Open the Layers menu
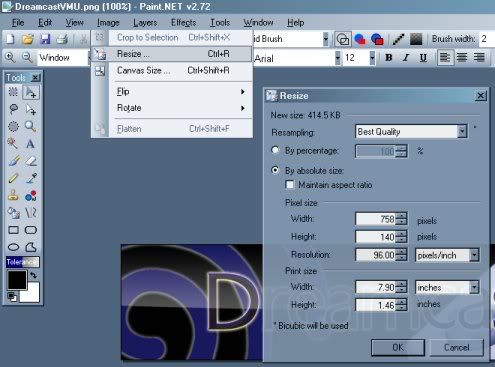 click(x=145, y=23)
